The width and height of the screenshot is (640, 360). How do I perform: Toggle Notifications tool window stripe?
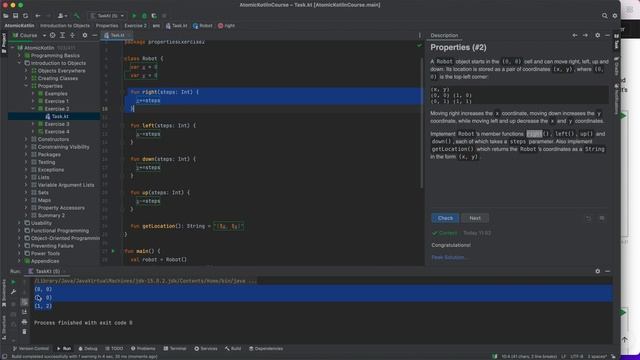(616, 98)
